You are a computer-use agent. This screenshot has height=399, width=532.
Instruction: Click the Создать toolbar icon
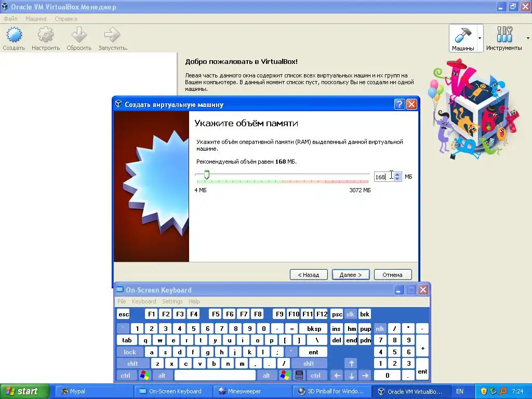point(14,35)
